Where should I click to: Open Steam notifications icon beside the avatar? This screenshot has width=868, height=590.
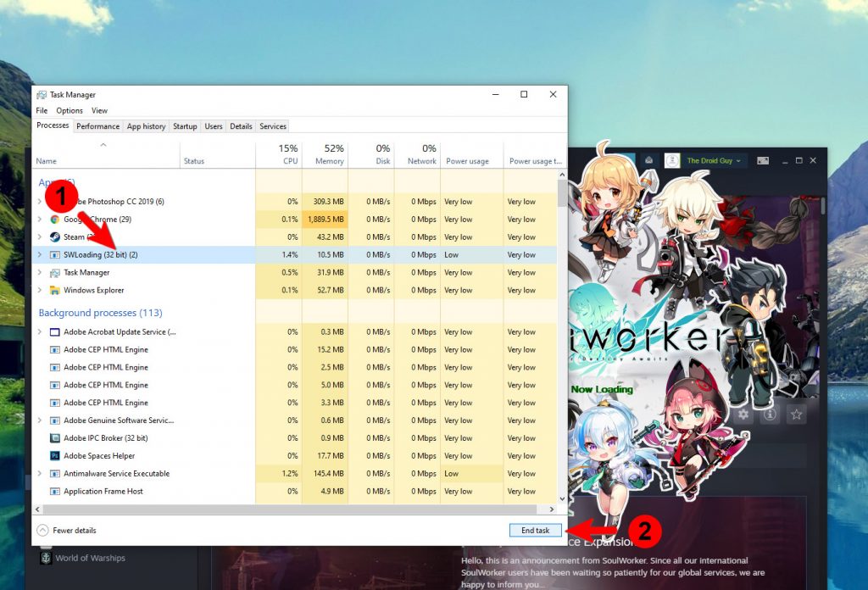(x=648, y=160)
